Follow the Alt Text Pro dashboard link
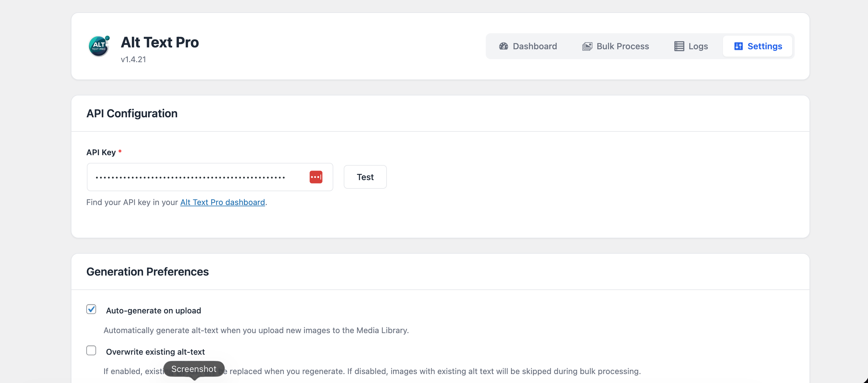 [x=222, y=202]
